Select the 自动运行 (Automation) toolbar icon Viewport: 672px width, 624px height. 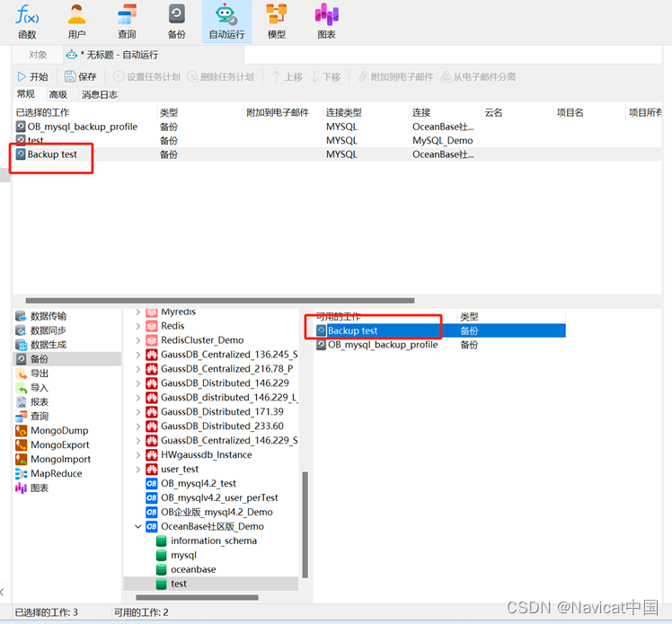226,22
